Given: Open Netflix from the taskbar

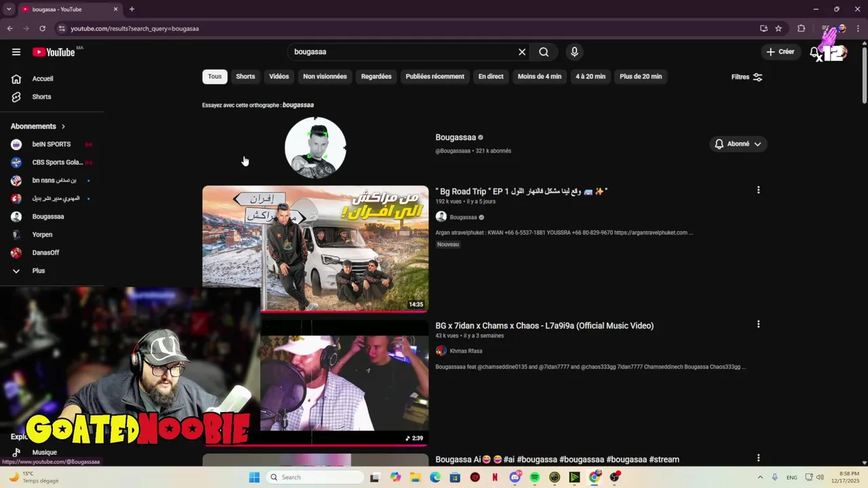Looking at the screenshot, I should [x=495, y=477].
